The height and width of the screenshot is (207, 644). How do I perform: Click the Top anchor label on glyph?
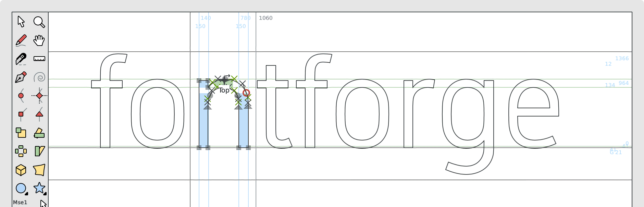(x=224, y=90)
